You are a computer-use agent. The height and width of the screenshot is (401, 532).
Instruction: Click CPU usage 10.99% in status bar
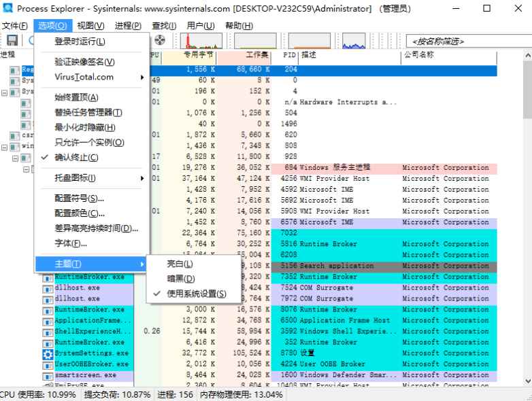[38, 395]
